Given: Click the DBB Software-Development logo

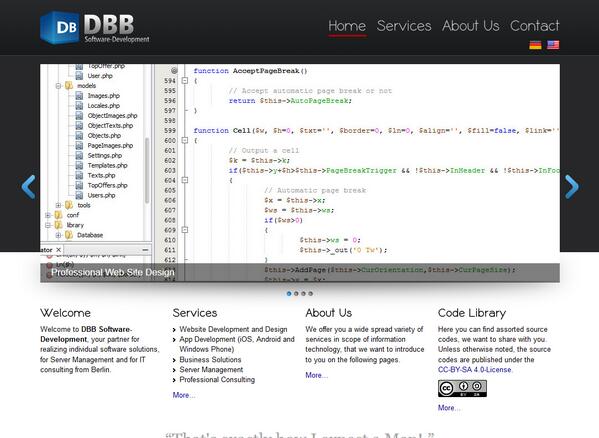Looking at the screenshot, I should pos(95,27).
